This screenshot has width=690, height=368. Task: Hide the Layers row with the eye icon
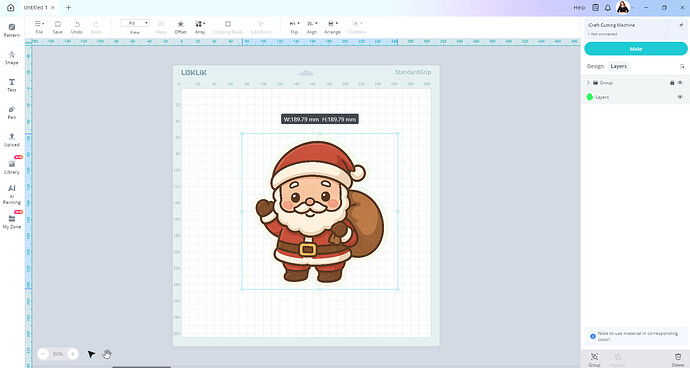tap(680, 97)
